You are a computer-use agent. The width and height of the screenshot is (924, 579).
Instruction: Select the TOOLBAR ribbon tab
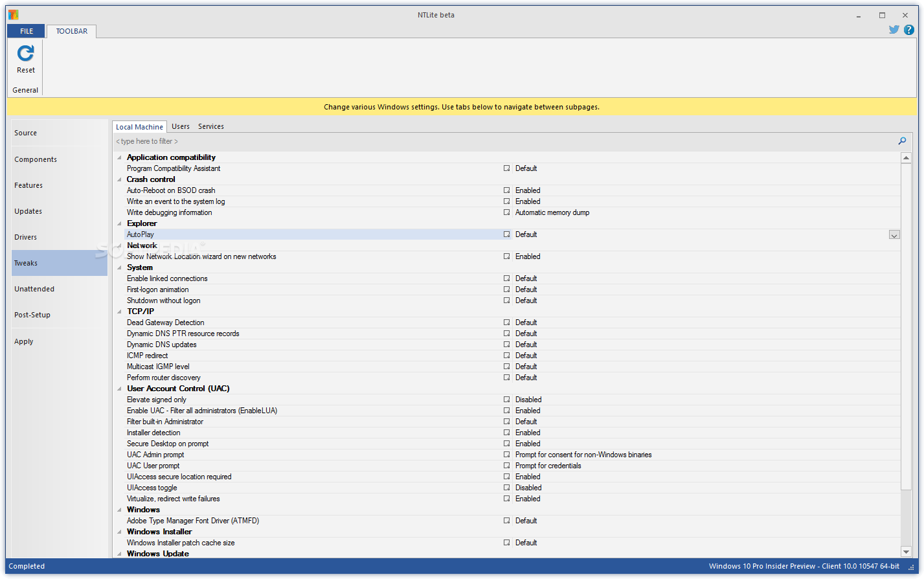coord(72,31)
